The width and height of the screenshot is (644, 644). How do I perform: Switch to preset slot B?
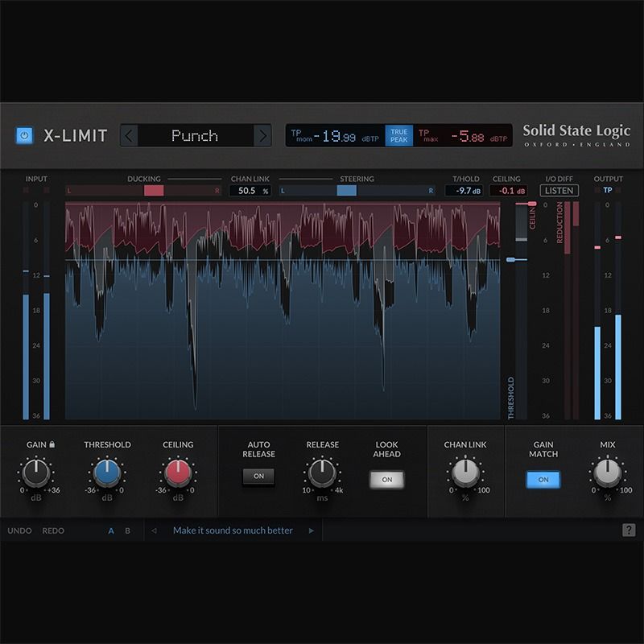pos(126,531)
